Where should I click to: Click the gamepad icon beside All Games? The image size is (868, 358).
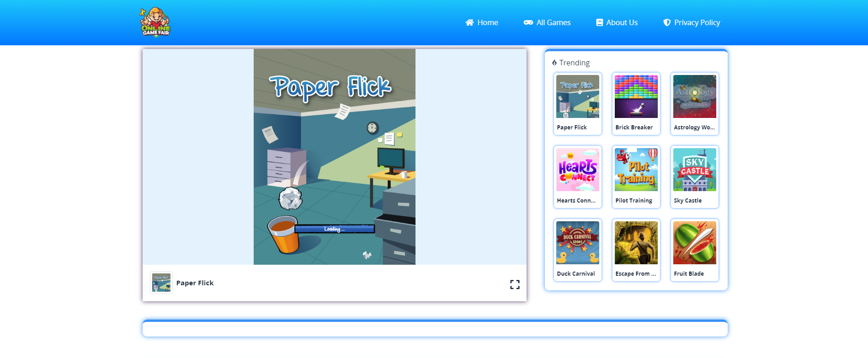click(x=528, y=22)
